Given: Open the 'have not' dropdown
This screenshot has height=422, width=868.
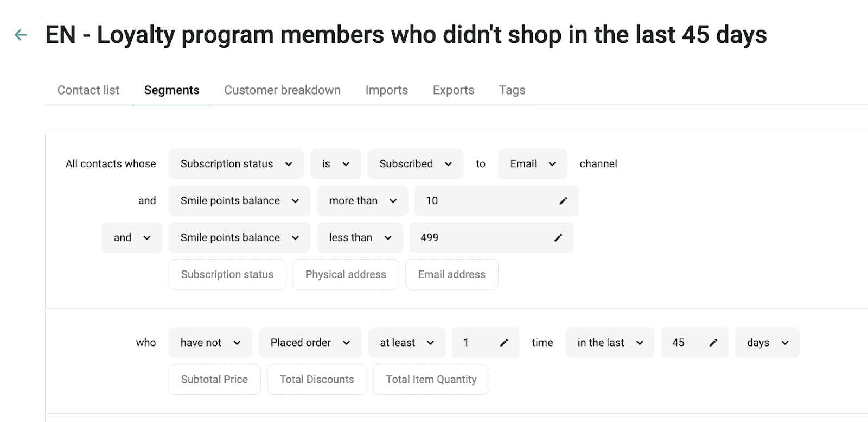Looking at the screenshot, I should click(x=210, y=343).
